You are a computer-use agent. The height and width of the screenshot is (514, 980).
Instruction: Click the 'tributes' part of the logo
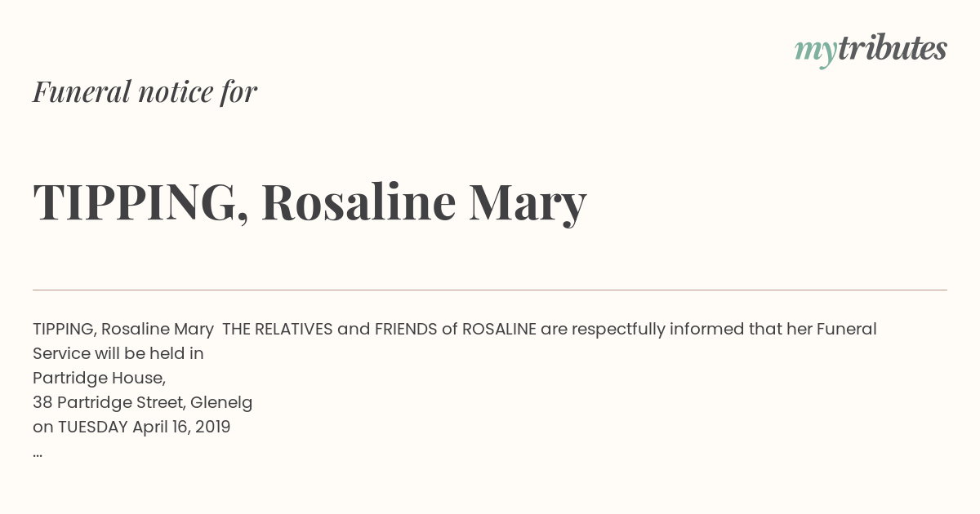point(892,48)
